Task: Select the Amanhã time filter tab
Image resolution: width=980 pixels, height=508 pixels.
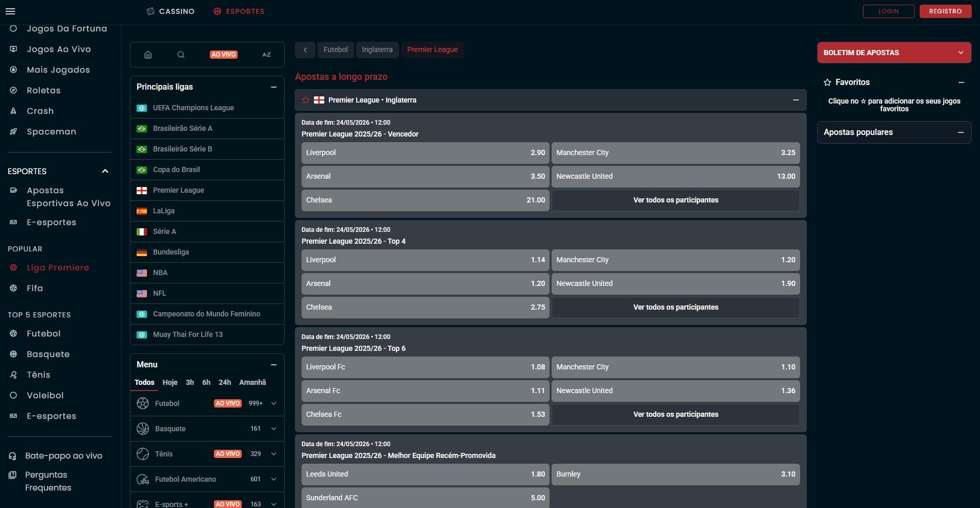Action: pyautogui.click(x=253, y=382)
